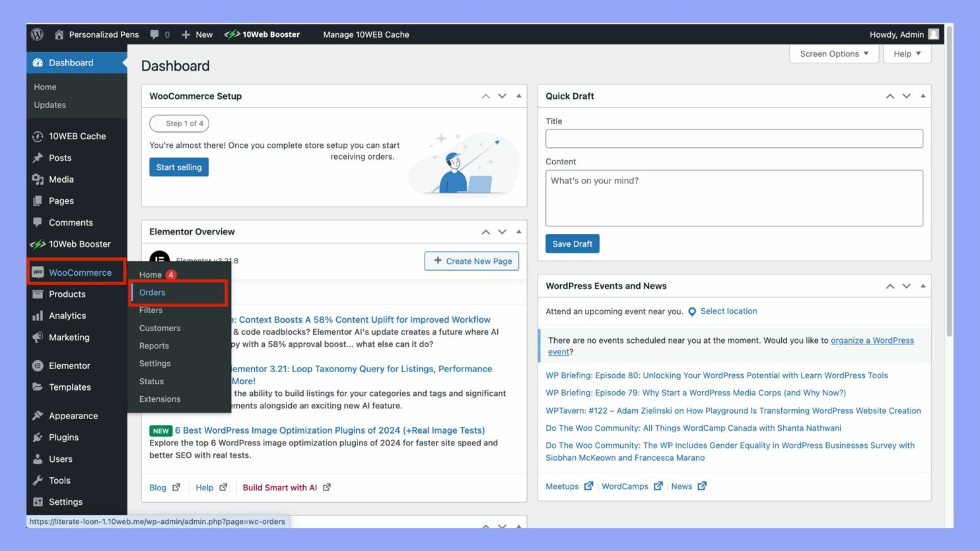Click the Save Draft button
The image size is (980, 551).
572,244
